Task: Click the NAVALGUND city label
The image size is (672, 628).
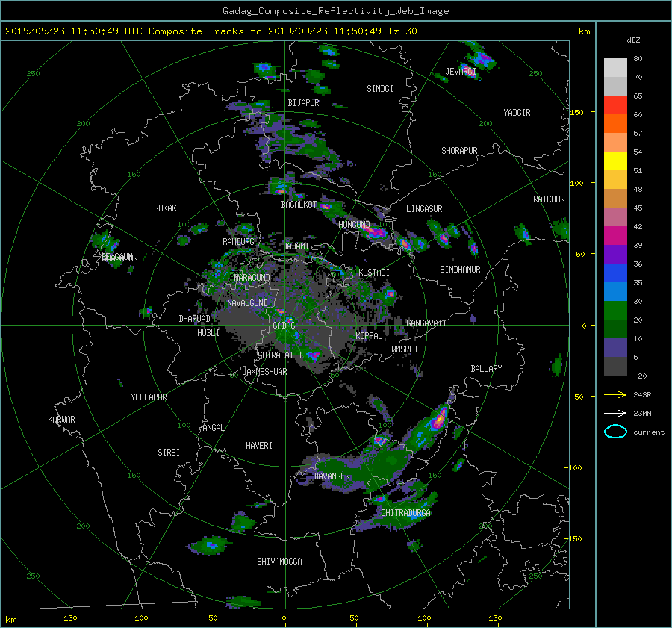Action: [247, 303]
